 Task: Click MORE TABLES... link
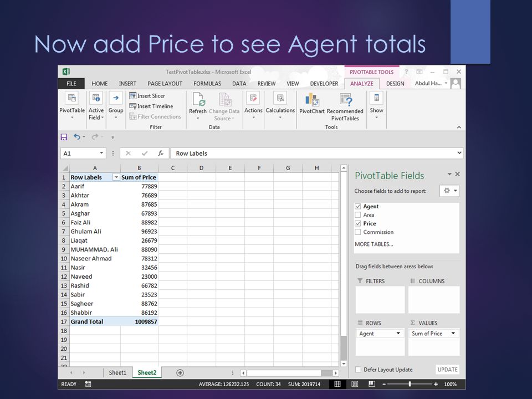pos(374,244)
